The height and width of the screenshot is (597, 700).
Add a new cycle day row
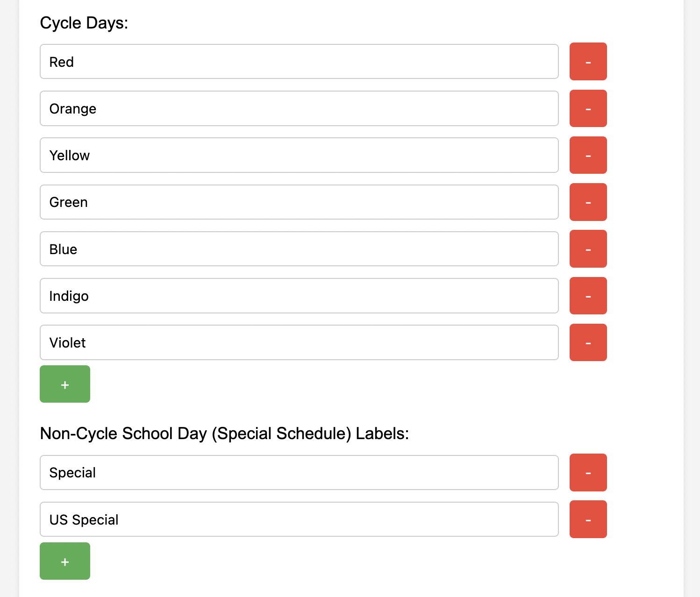coord(65,384)
